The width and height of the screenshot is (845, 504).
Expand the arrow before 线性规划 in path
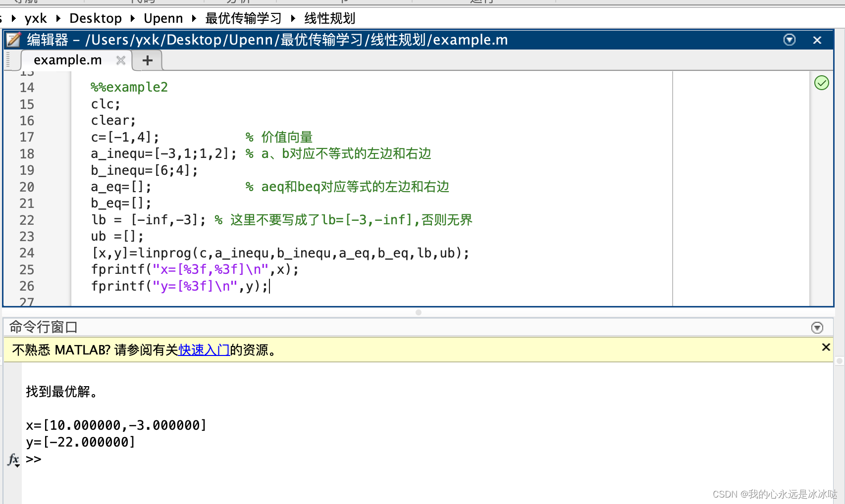point(293,18)
